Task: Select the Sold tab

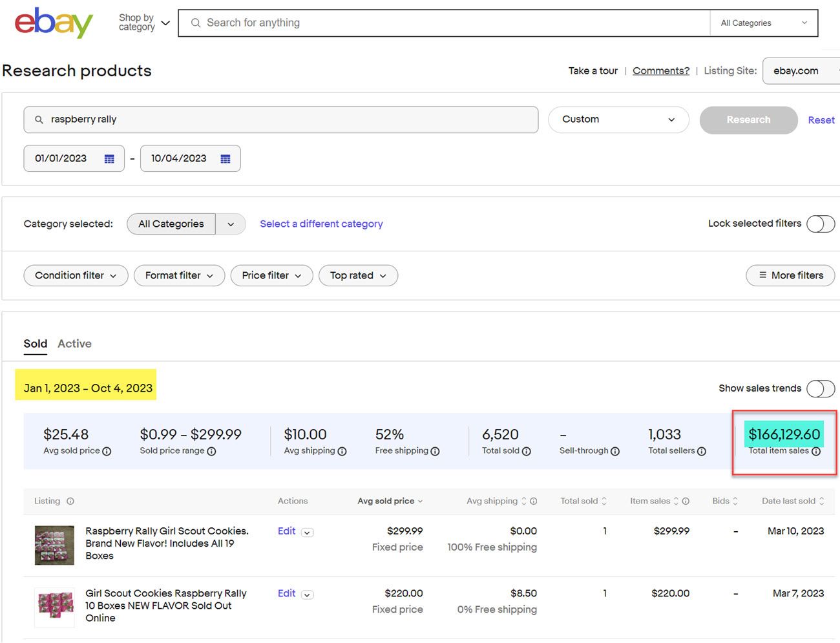Action: coord(36,344)
